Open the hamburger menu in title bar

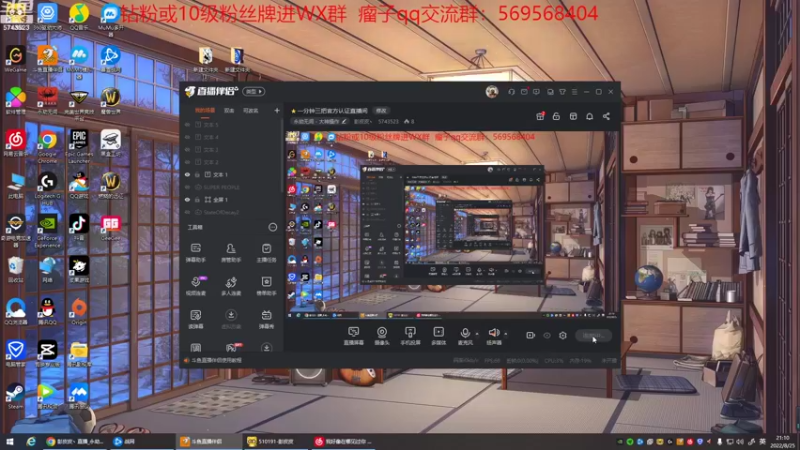click(574, 92)
